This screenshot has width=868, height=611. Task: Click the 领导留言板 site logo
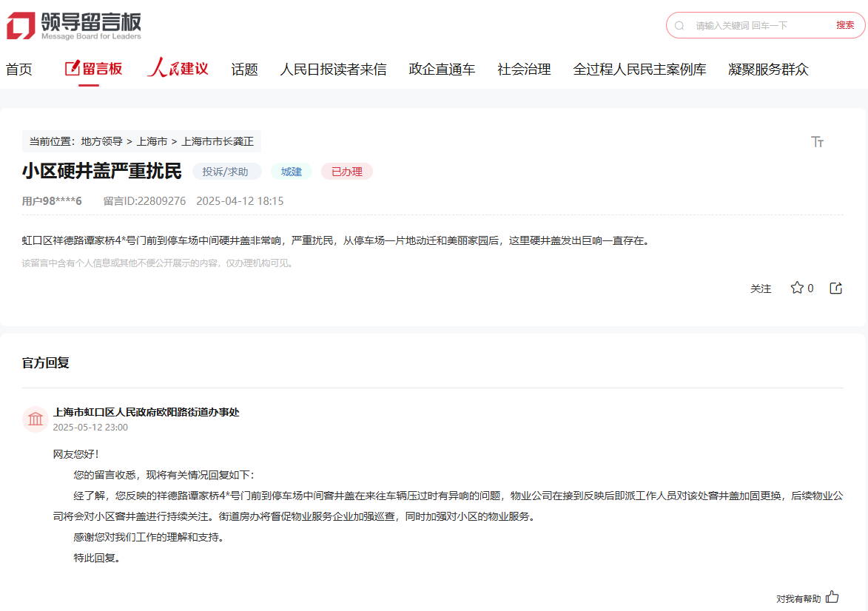click(73, 26)
